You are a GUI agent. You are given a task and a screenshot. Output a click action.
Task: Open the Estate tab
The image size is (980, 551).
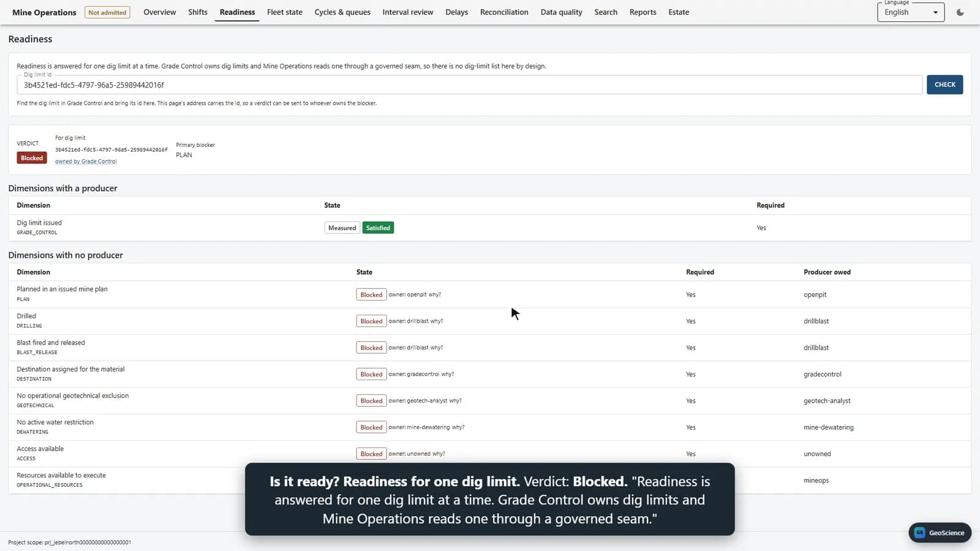[x=679, y=12]
